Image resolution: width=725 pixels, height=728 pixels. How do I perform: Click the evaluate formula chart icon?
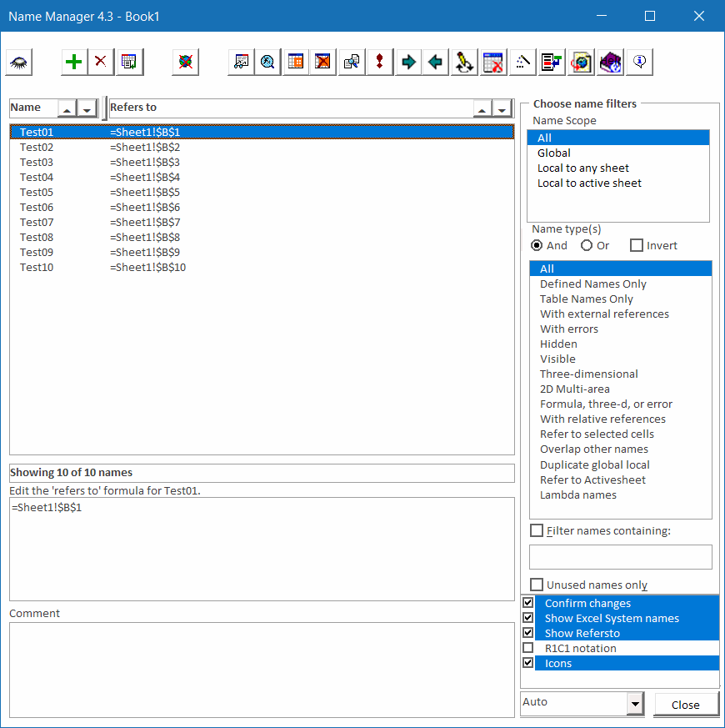[241, 62]
